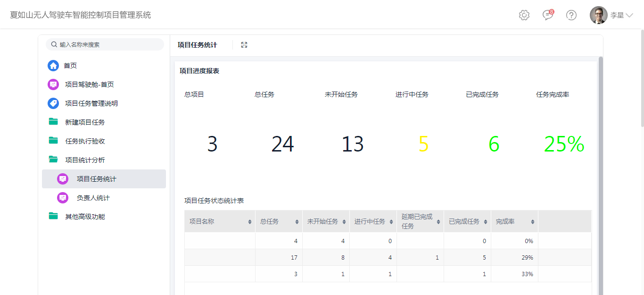The width and height of the screenshot is (644, 295).
Task: Open the messages notification icon
Action: [547, 15]
